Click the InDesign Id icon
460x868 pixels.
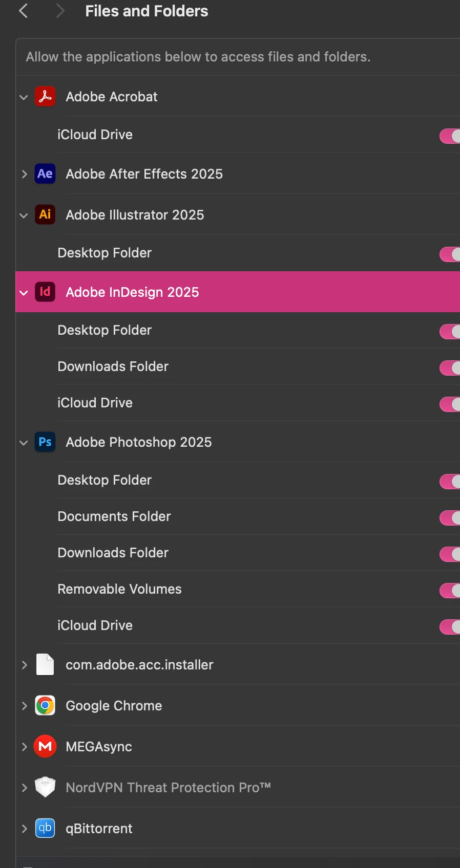point(45,292)
